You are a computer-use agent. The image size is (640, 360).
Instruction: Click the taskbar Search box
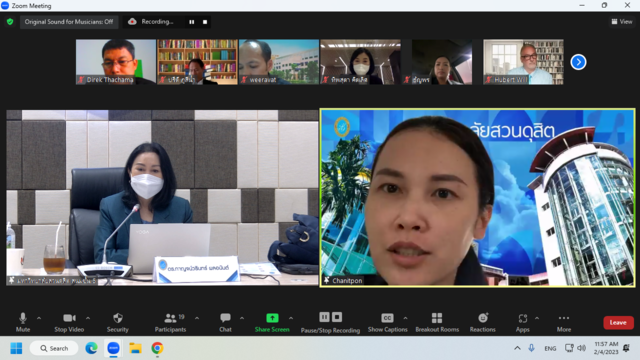tap(54, 348)
